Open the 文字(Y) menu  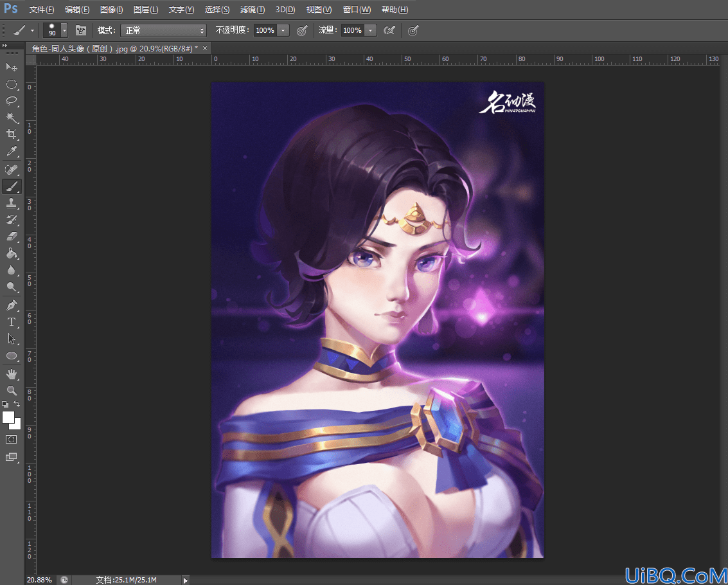[x=182, y=10]
